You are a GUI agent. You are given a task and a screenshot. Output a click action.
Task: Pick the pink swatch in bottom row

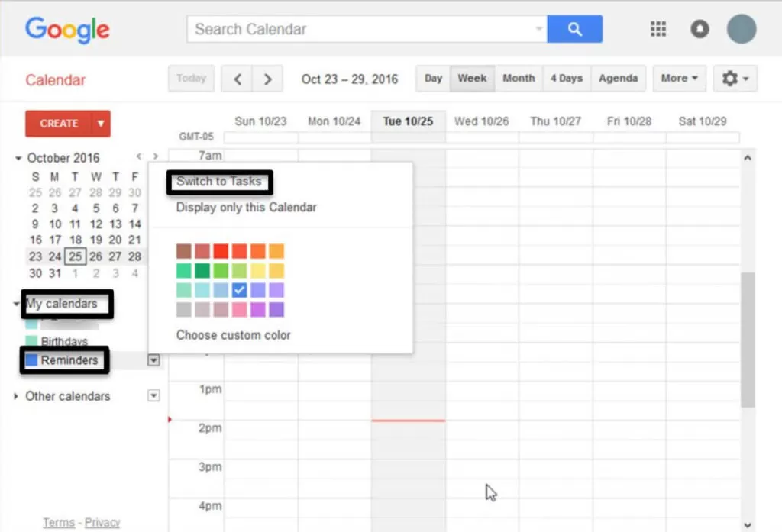tap(239, 309)
